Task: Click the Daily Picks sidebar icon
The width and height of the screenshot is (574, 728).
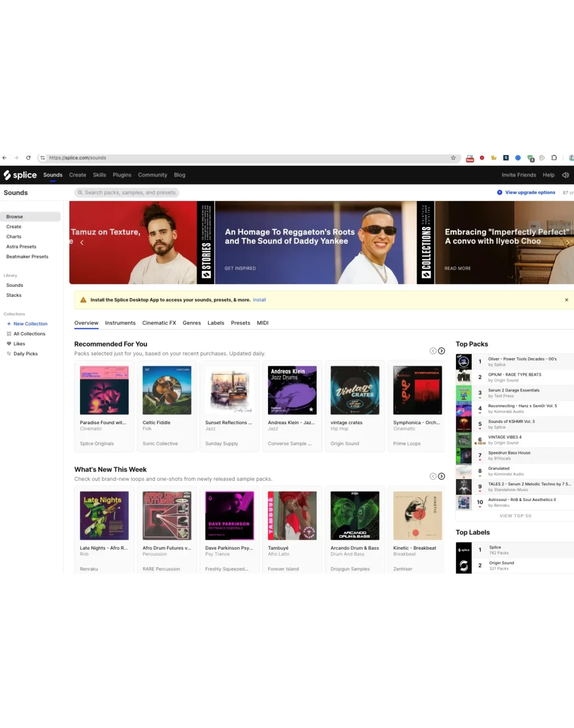Action: [9, 354]
